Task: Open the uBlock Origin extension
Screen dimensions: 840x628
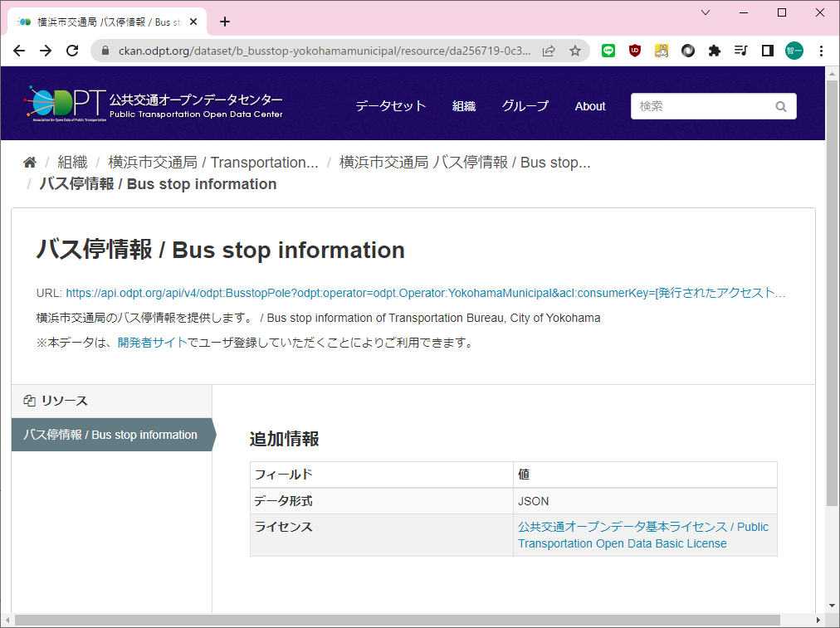Action: 635,51
